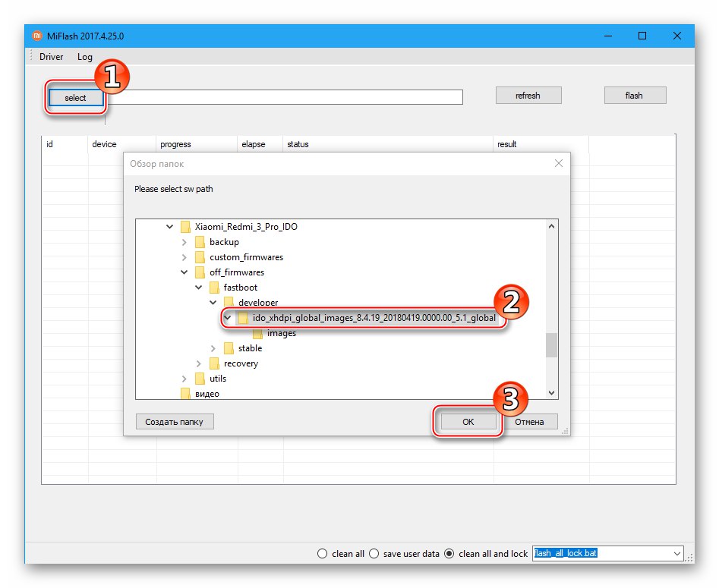Collapse the fastboot folder
Image resolution: width=719 pixels, height=588 pixels.
pos(199,288)
